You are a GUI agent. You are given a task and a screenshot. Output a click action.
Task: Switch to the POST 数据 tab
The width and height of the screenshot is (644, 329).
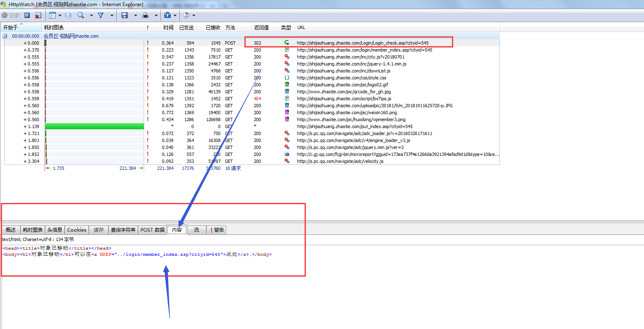click(x=152, y=230)
